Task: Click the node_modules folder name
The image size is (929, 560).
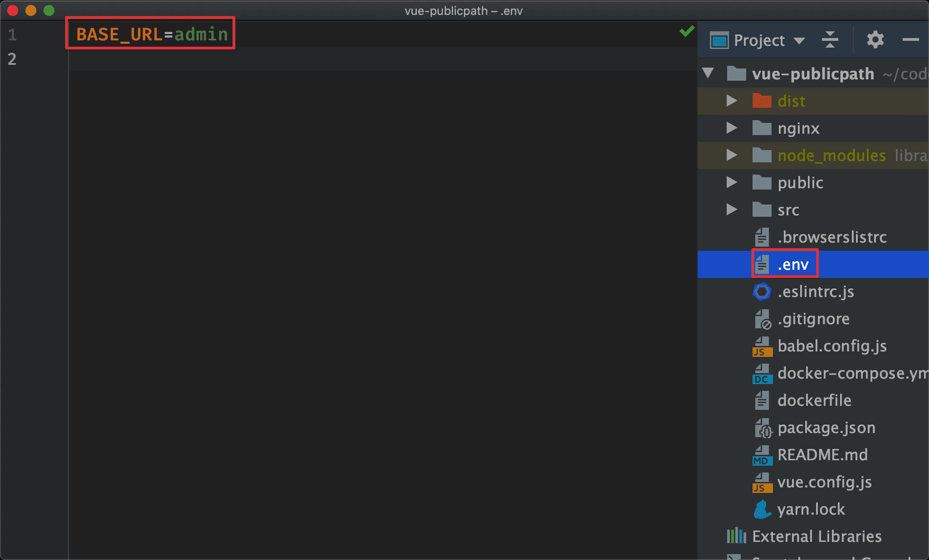Action: 831,156
